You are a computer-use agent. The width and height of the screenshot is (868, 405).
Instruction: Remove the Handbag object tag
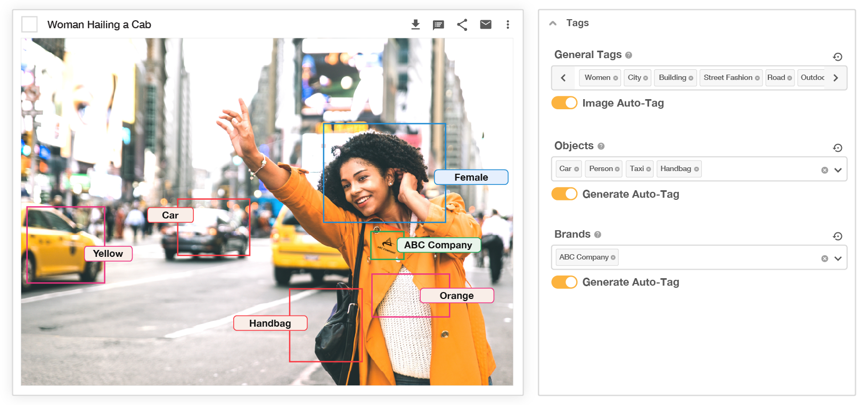tap(696, 169)
